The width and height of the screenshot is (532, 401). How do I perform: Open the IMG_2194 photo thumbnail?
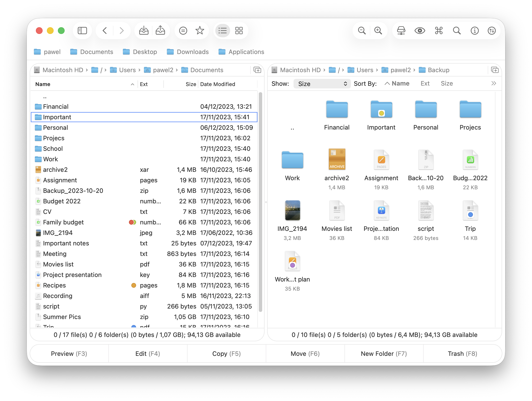coord(292,210)
